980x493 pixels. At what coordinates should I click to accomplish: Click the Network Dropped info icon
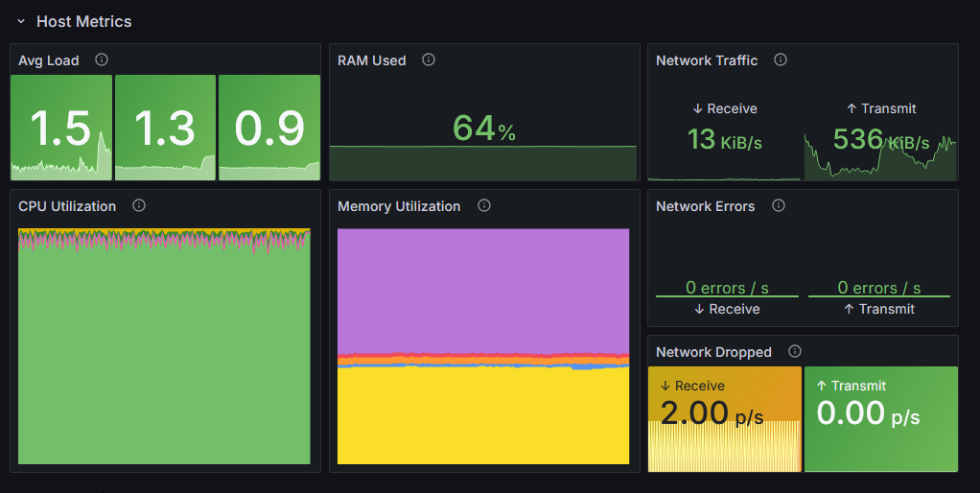795,351
